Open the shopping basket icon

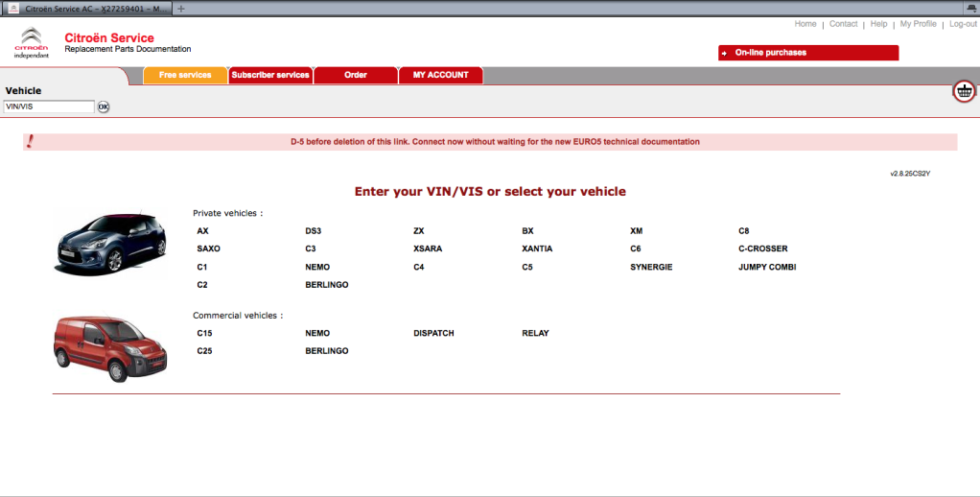click(965, 92)
